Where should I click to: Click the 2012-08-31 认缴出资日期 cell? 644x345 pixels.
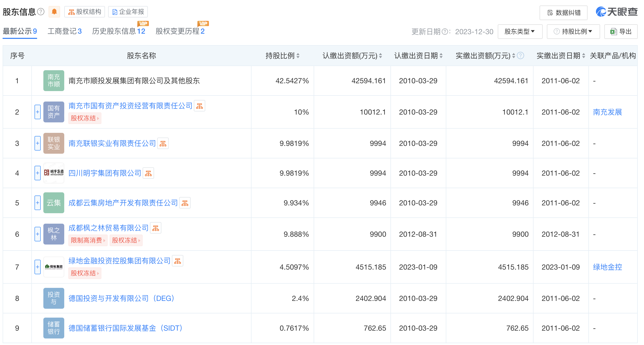click(418, 234)
